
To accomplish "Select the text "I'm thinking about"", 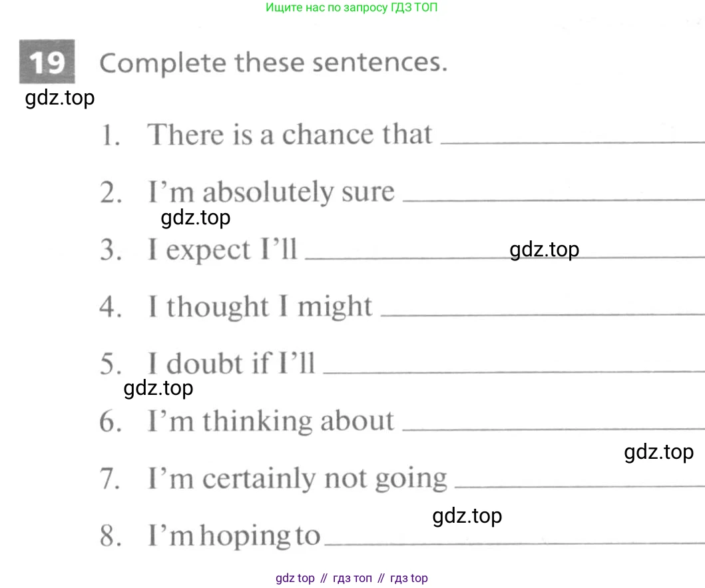I will click(x=271, y=421).
